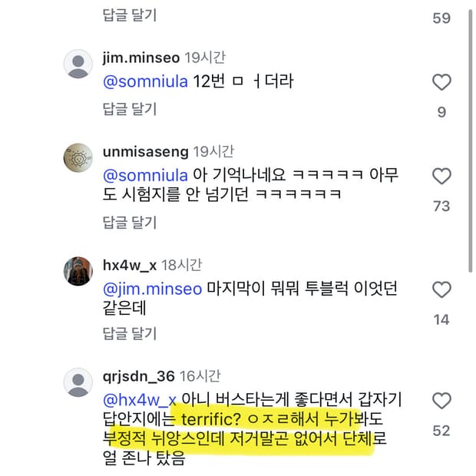
Task: Click 답글 달기 under hx4w_x's comment
Action: [129, 333]
